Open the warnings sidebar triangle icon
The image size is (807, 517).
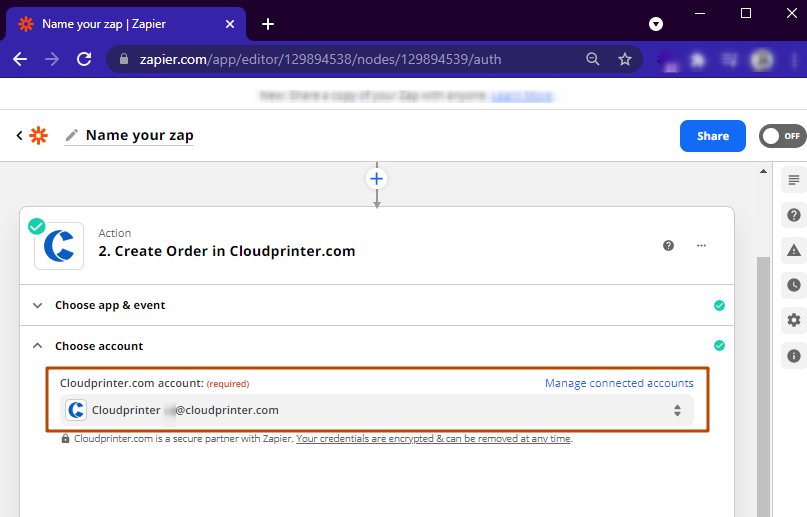[x=794, y=251]
